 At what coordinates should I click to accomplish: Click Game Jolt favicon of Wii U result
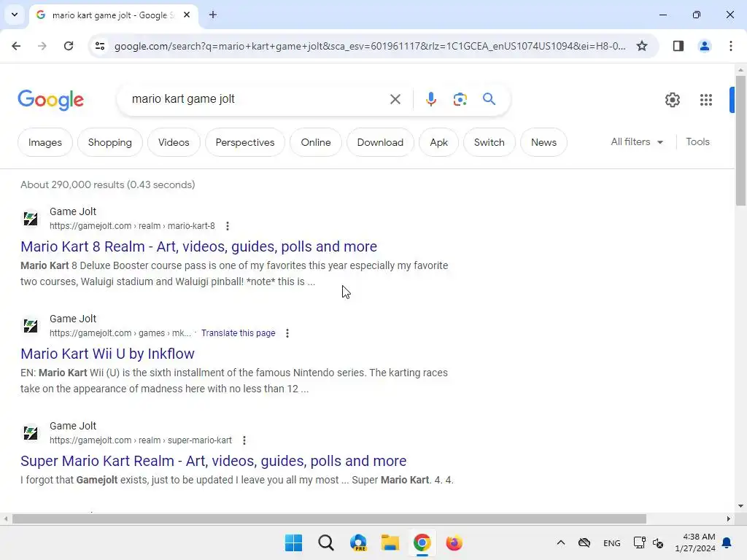coord(31,326)
